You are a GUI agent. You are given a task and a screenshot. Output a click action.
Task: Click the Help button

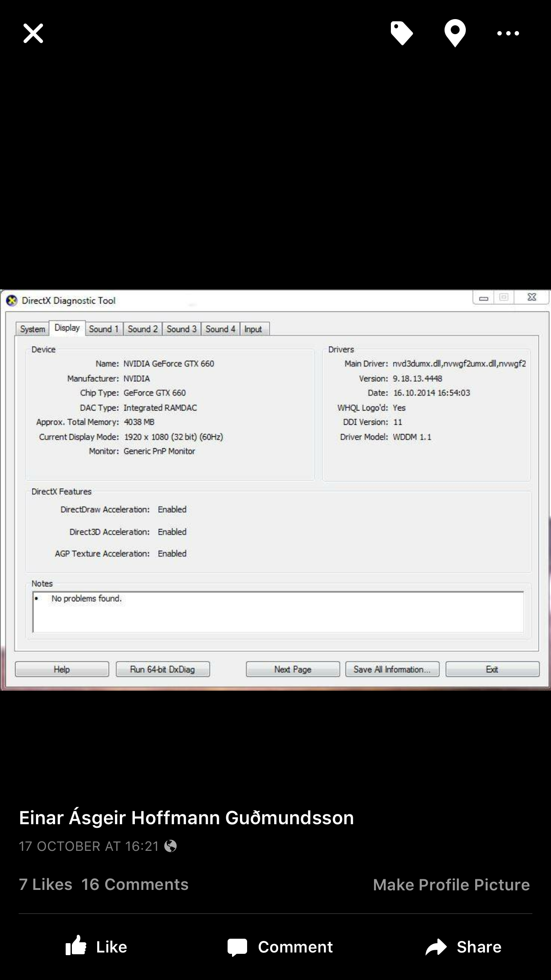click(x=62, y=669)
